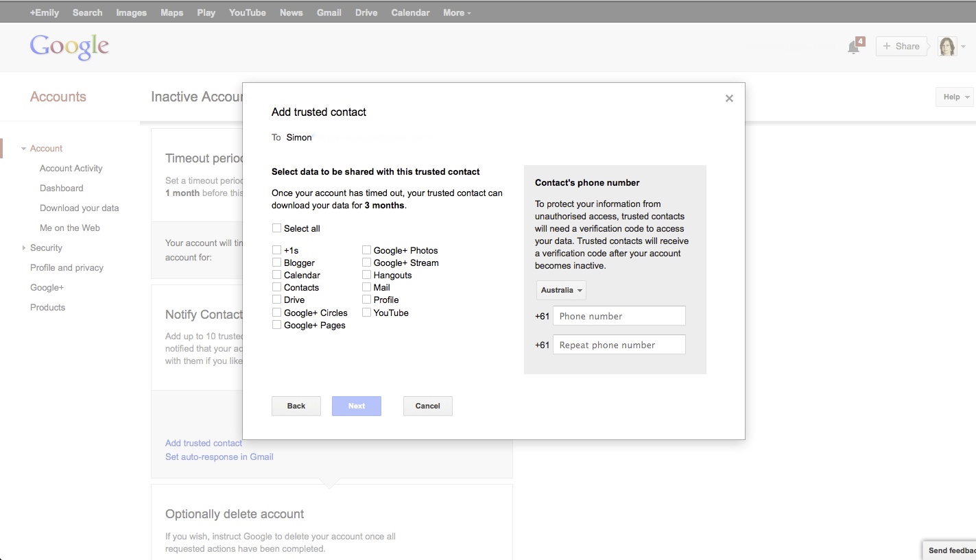976x560 pixels.
Task: Open Set auto-response in Gmail link
Action: click(219, 457)
